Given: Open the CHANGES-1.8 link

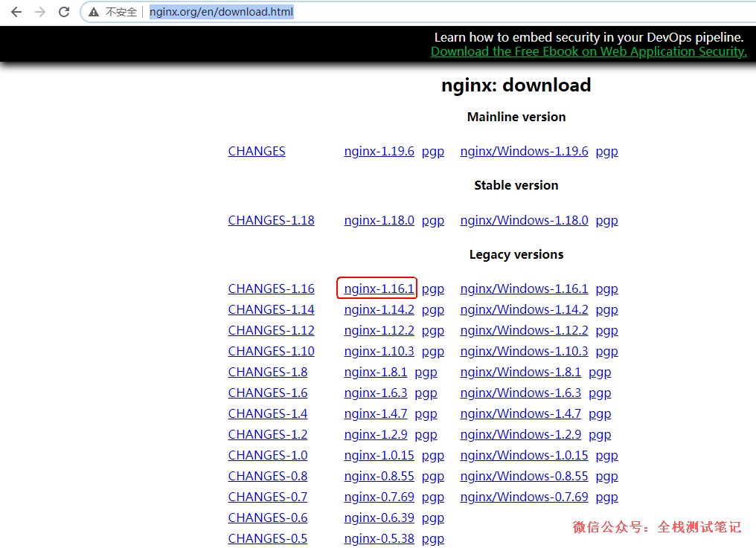Looking at the screenshot, I should coord(268,372).
